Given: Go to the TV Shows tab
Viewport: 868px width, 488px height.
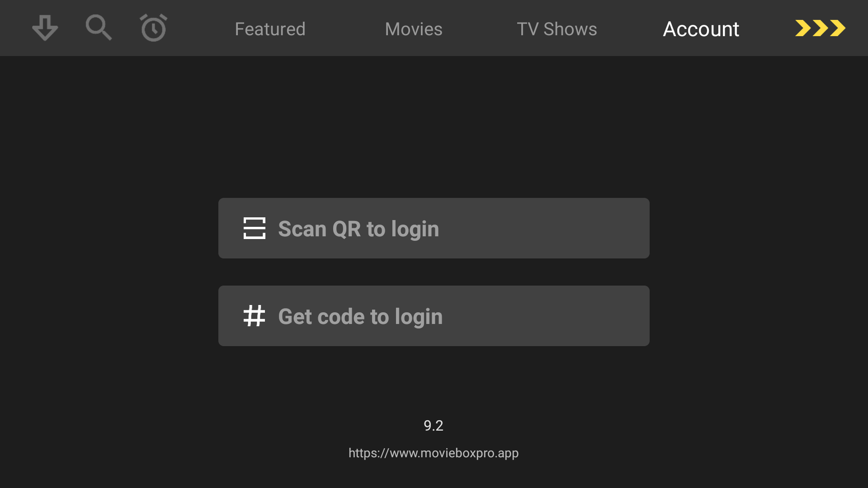Looking at the screenshot, I should point(557,29).
